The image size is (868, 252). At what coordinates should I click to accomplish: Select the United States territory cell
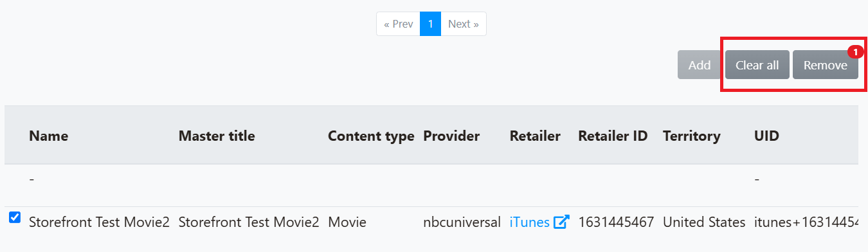click(x=704, y=222)
